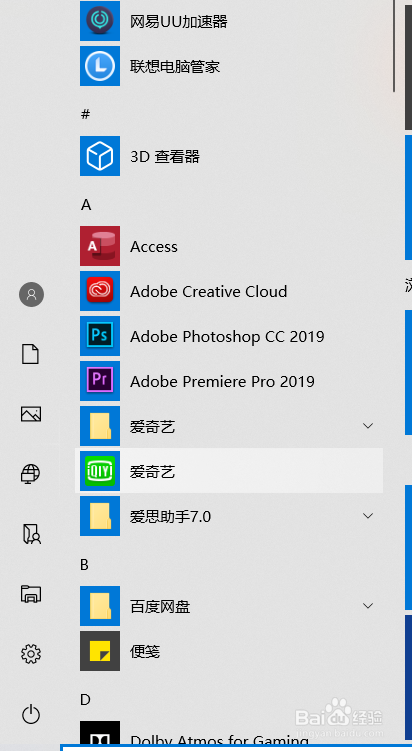Open the green iQIYI app icon

tap(100, 471)
